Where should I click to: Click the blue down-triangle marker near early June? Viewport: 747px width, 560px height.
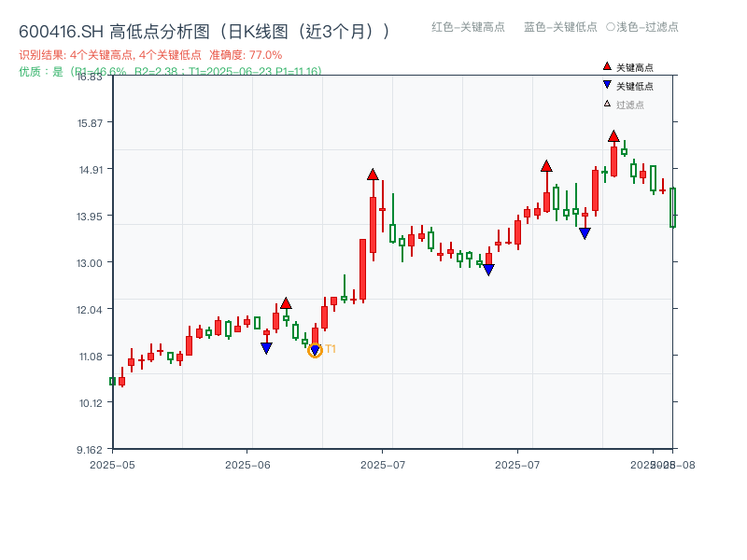pos(267,346)
